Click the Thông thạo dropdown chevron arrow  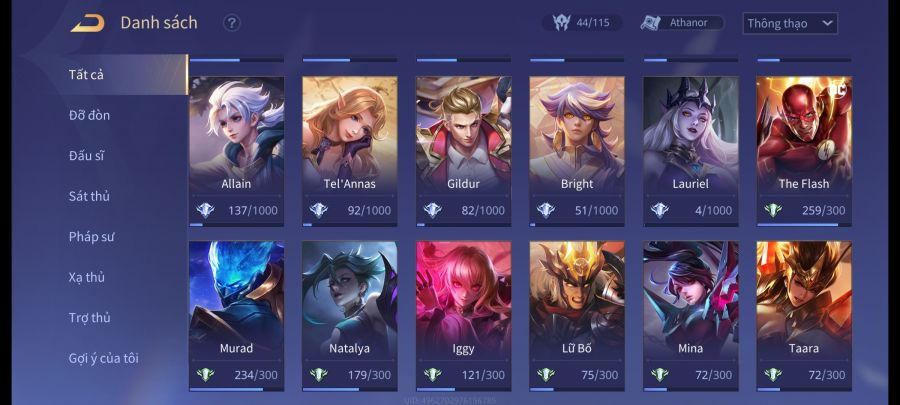click(x=827, y=24)
